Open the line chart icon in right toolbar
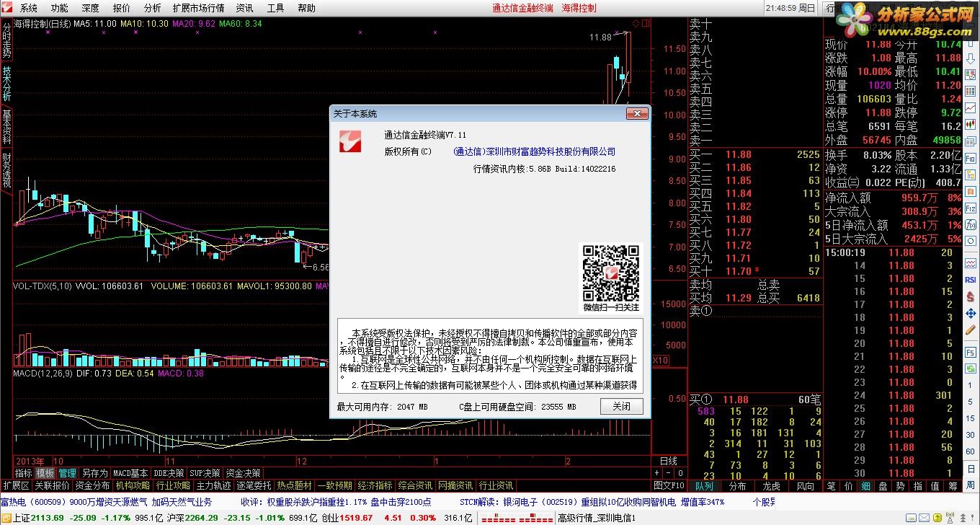The image size is (980, 525). coord(970,107)
